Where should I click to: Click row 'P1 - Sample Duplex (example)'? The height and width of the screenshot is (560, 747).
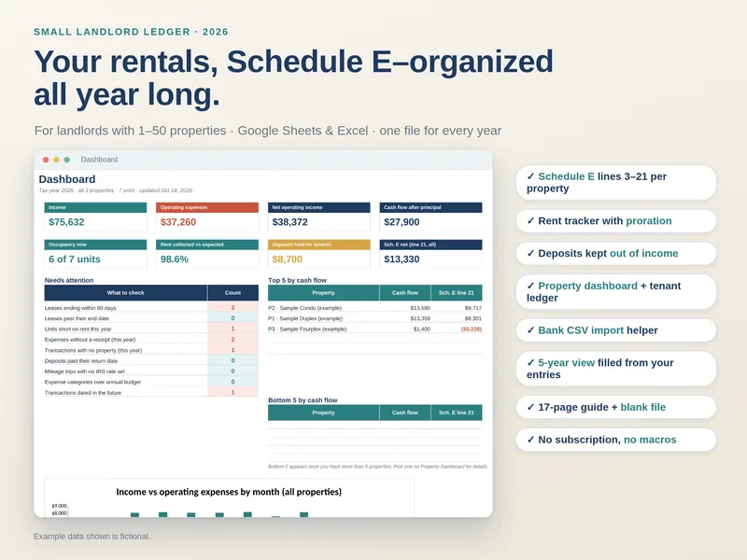[x=375, y=318]
